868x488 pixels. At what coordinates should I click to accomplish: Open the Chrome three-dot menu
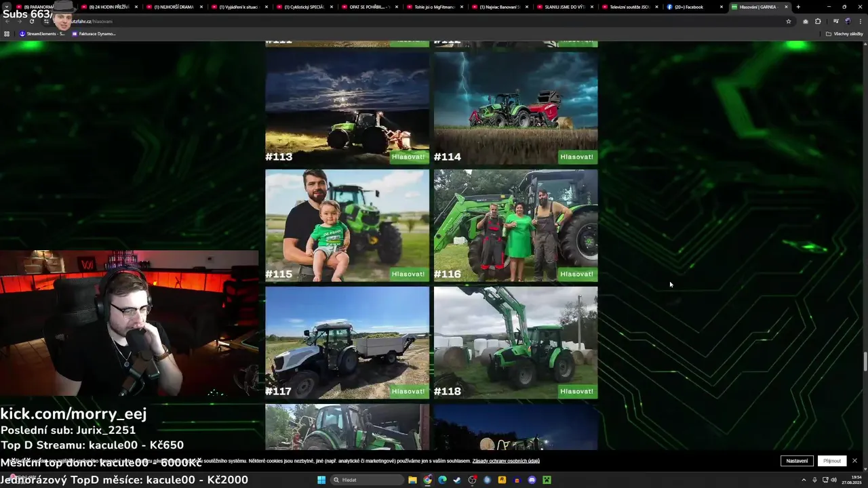[860, 21]
